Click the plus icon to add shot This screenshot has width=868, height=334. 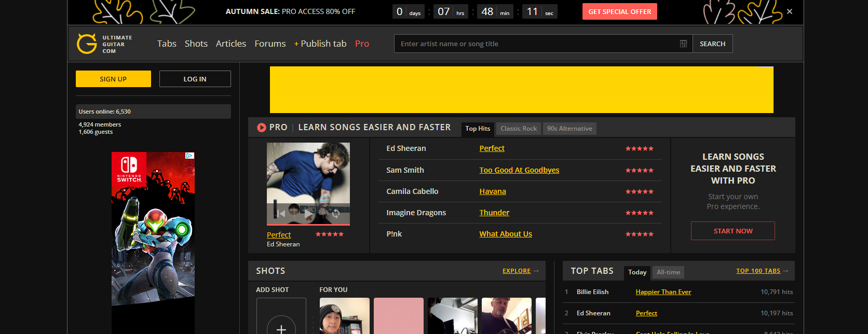(x=281, y=329)
